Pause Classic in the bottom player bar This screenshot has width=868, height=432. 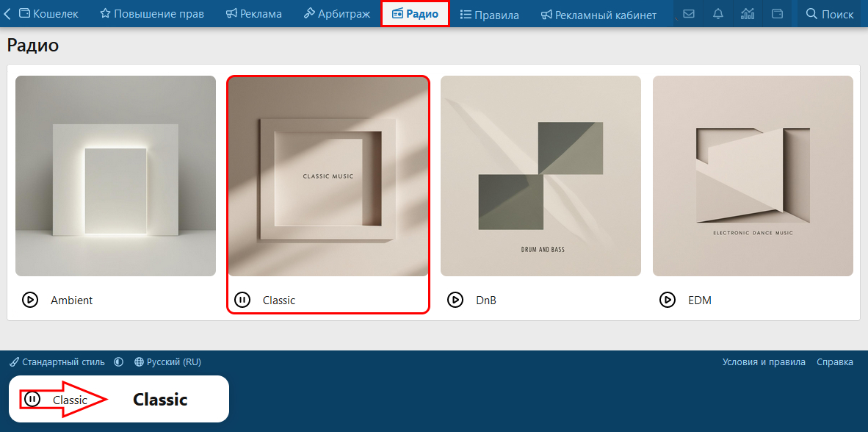32,399
